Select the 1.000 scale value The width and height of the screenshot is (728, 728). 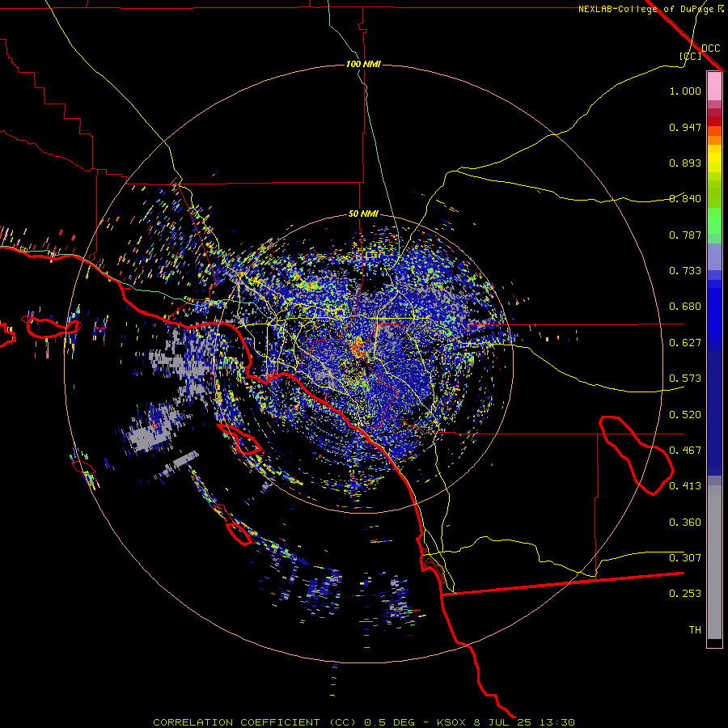[x=685, y=91]
